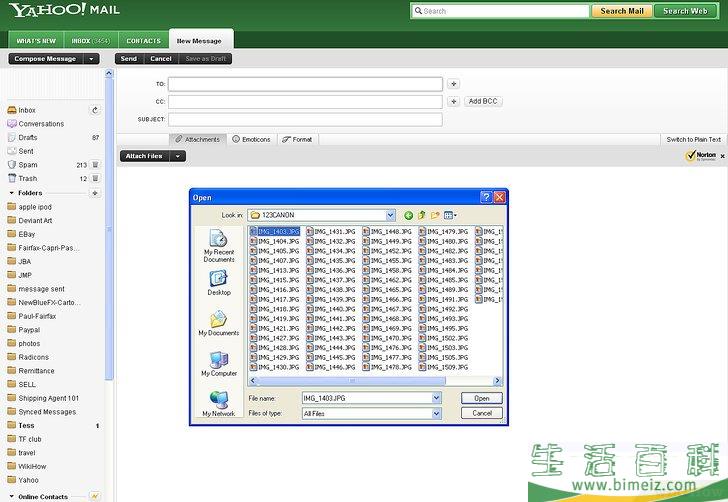Open the Views menu dropdown in dialog

[x=451, y=215]
